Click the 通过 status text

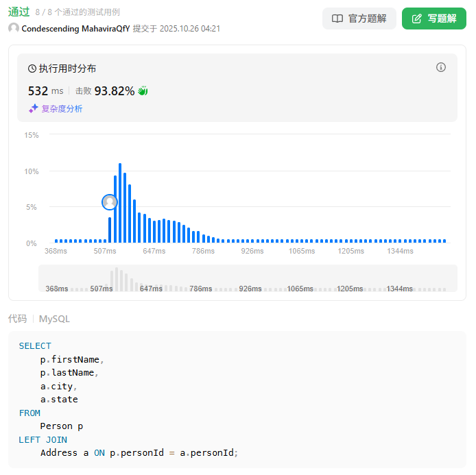click(19, 11)
